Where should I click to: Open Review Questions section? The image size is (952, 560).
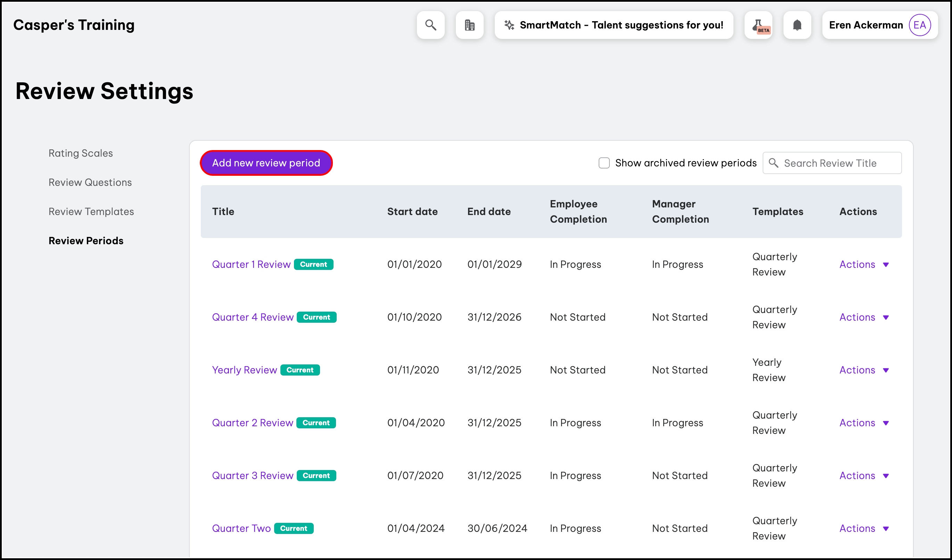(x=90, y=182)
